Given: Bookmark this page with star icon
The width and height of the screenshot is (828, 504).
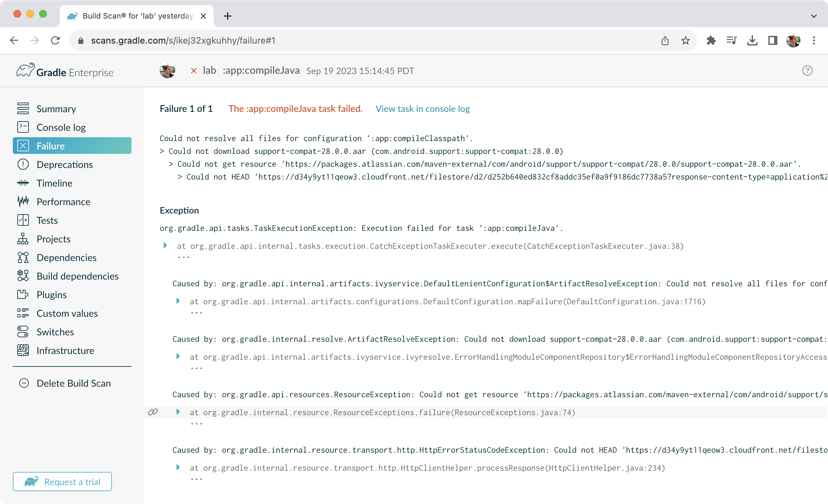Looking at the screenshot, I should pyautogui.click(x=686, y=40).
